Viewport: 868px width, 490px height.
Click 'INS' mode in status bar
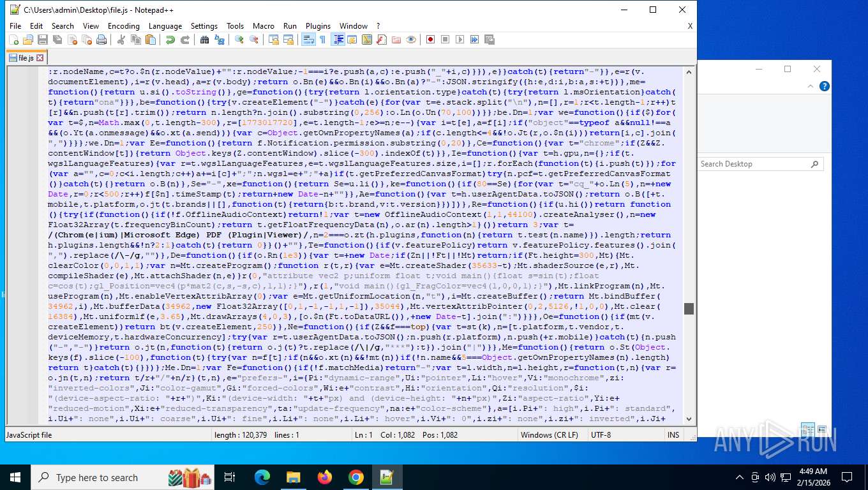point(673,435)
